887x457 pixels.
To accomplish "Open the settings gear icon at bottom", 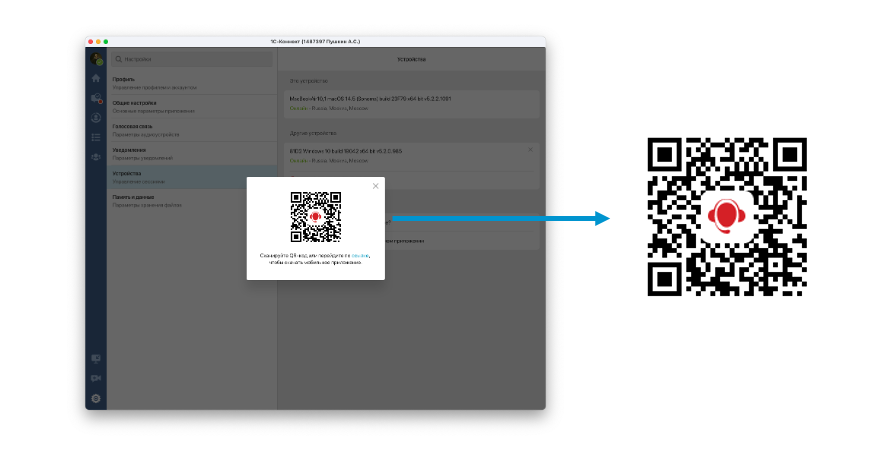I will click(x=96, y=398).
